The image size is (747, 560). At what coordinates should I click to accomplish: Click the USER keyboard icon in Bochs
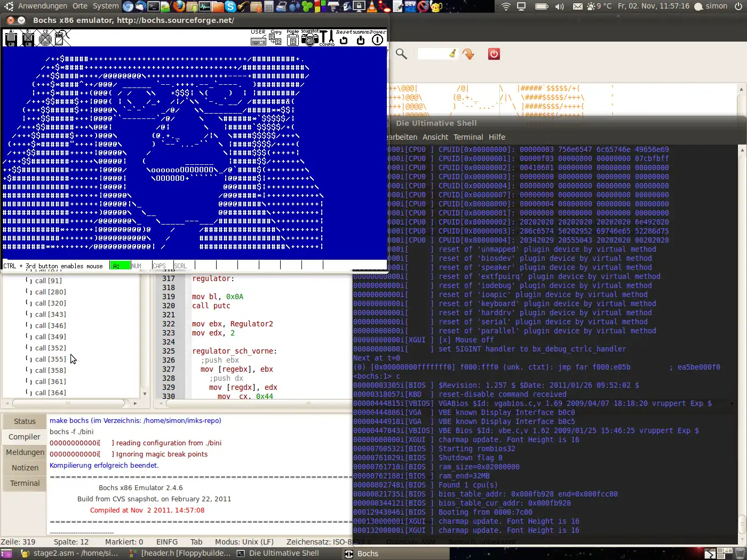click(259, 37)
